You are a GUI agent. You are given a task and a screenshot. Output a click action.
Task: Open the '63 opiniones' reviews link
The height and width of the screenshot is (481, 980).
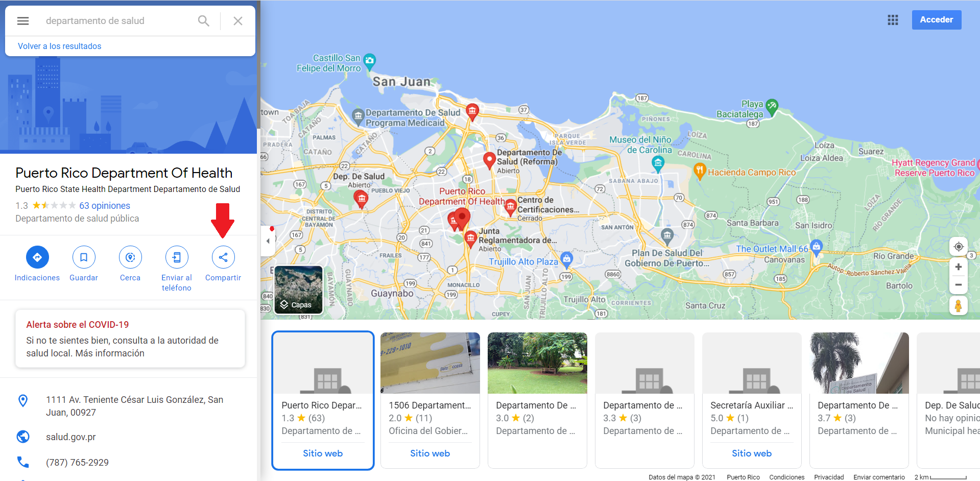click(x=105, y=206)
